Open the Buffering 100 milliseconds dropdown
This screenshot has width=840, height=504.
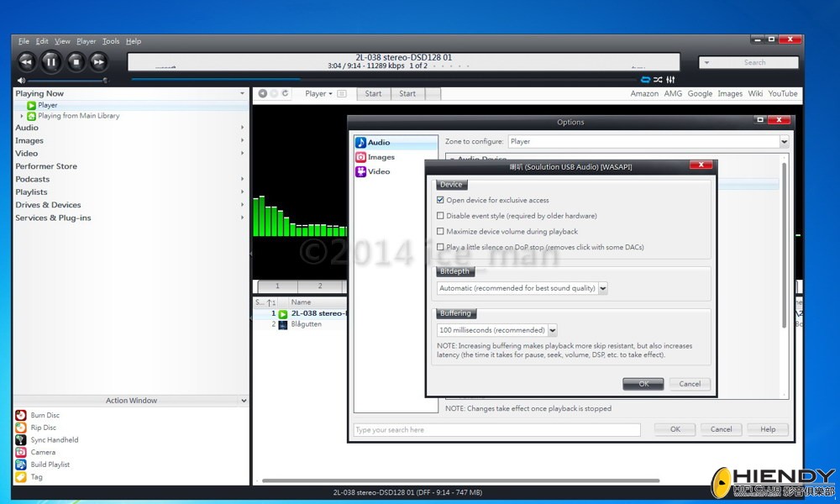[553, 330]
